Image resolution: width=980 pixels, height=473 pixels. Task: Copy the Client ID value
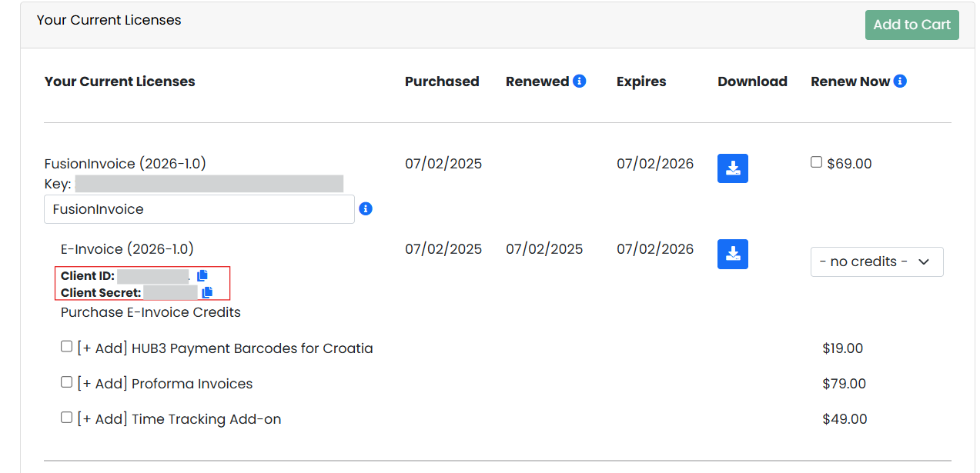coord(202,275)
